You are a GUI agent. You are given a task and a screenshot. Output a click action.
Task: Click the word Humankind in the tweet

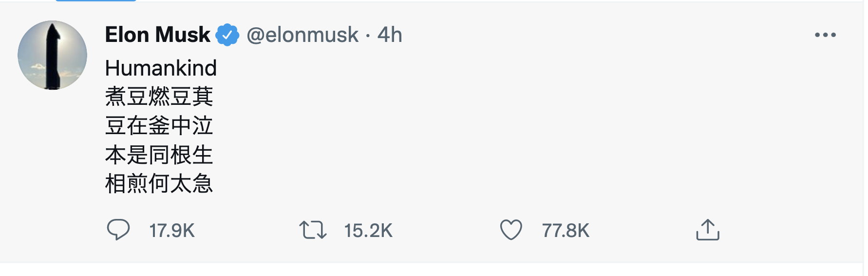coord(161,68)
